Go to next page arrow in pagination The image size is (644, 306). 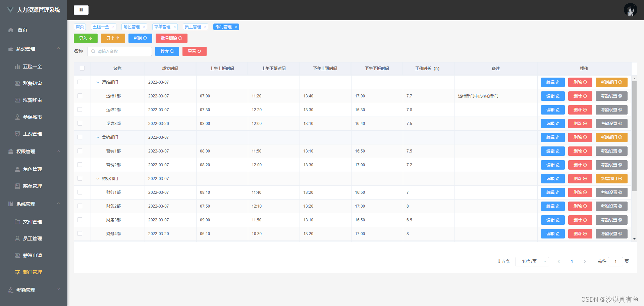[x=585, y=262]
